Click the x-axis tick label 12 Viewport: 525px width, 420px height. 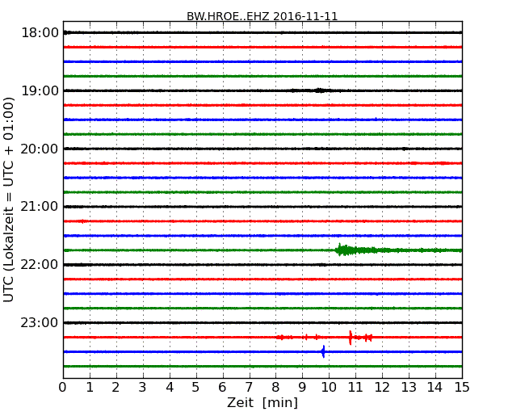tap(382, 387)
